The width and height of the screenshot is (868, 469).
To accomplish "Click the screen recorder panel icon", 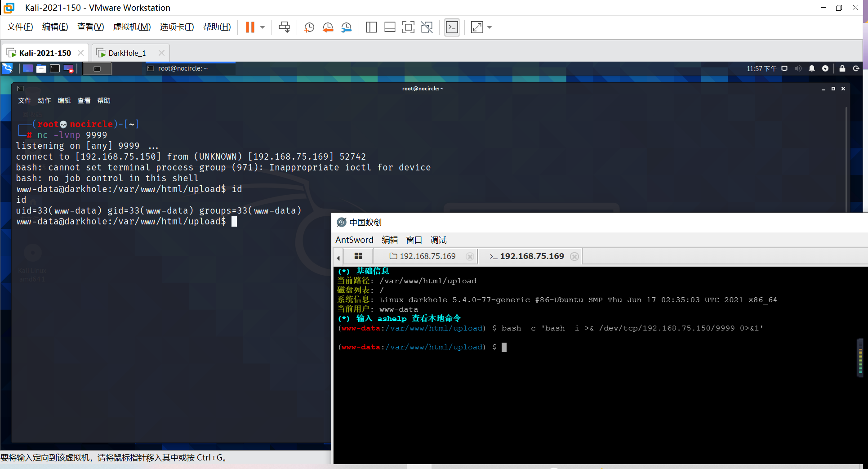I will click(68, 68).
